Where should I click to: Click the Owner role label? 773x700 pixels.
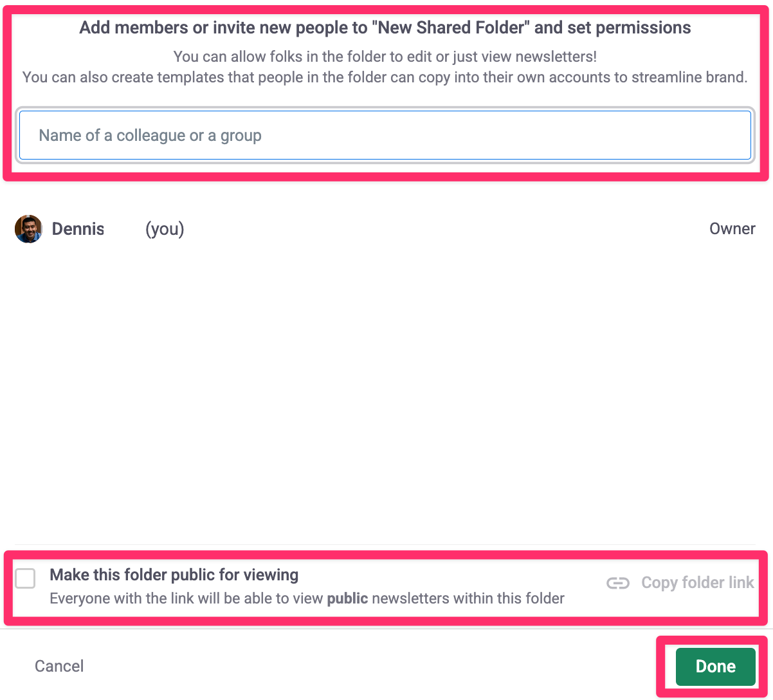click(732, 229)
